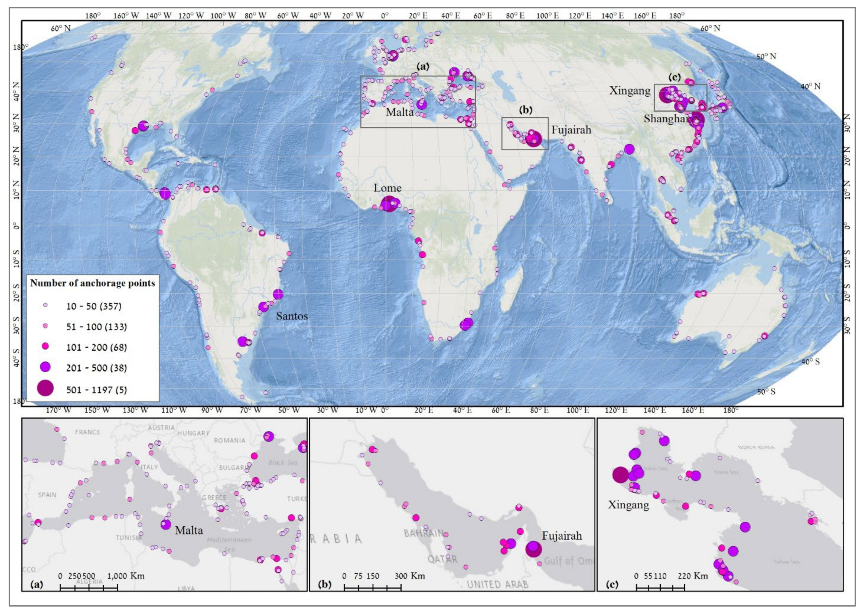
Task: Click the 101 - 200 legend circle
Action: [45, 346]
